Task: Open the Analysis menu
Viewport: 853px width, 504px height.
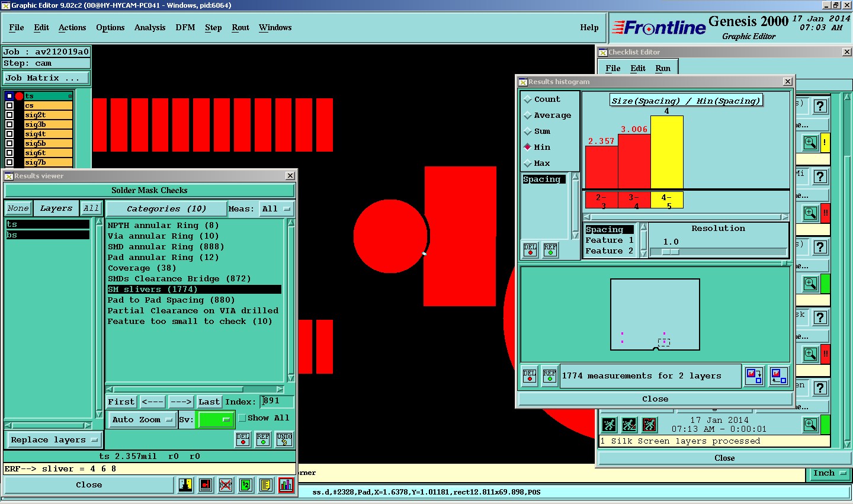Action: tap(150, 27)
